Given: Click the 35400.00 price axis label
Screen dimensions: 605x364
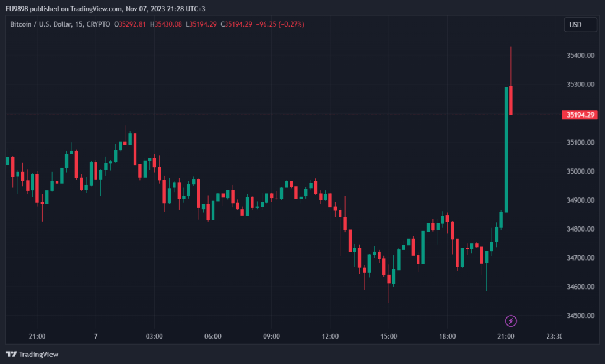Looking at the screenshot, I should (x=580, y=56).
